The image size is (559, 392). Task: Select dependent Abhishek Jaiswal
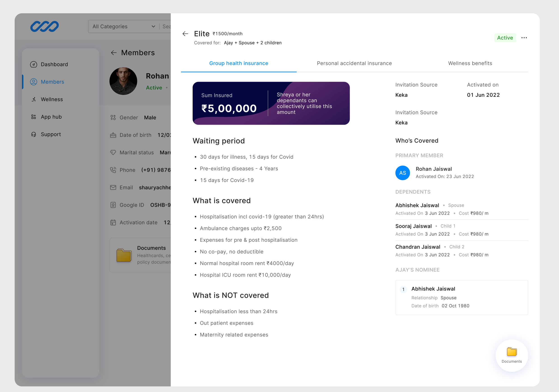[x=417, y=205]
